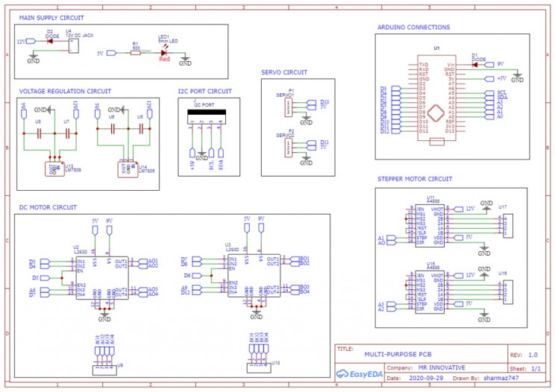Click the U18 motor connector symbol

click(507, 292)
